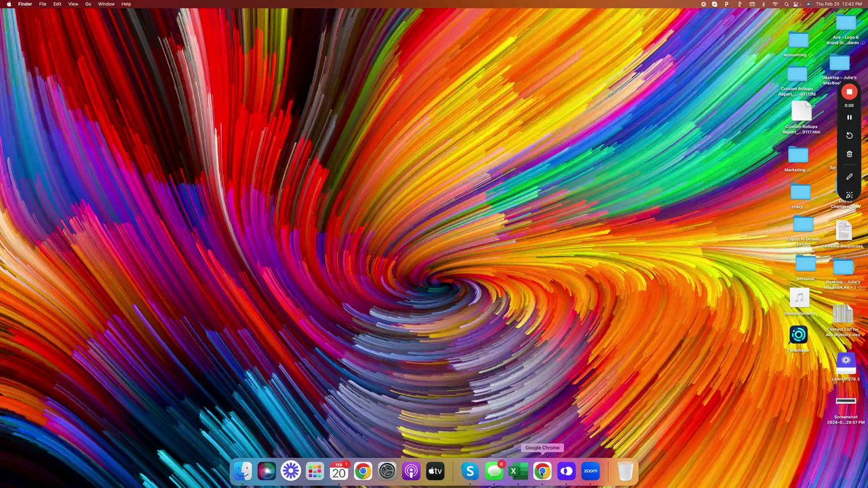Click Google Chrome icon under its tooltip
Image resolution: width=868 pixels, height=488 pixels.
[542, 470]
